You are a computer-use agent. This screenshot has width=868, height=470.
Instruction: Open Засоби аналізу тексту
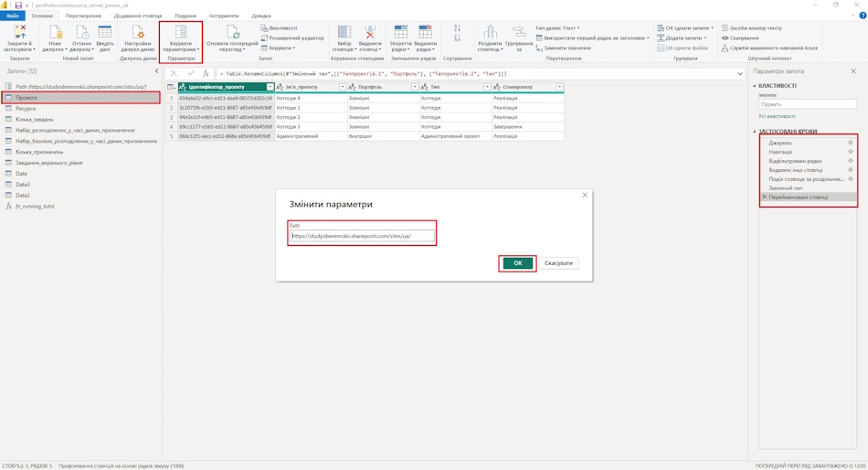(751, 27)
